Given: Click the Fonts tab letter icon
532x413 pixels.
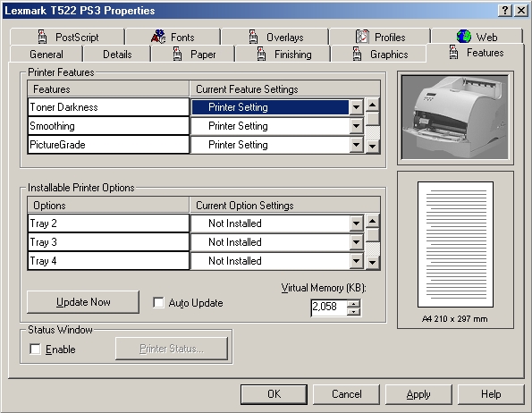Looking at the screenshot, I should point(158,37).
